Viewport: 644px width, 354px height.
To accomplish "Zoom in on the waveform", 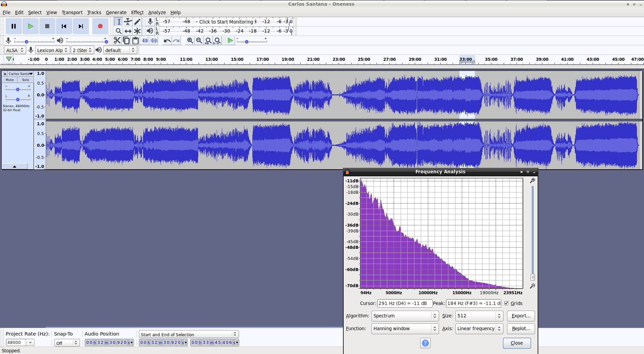I will coord(190,41).
